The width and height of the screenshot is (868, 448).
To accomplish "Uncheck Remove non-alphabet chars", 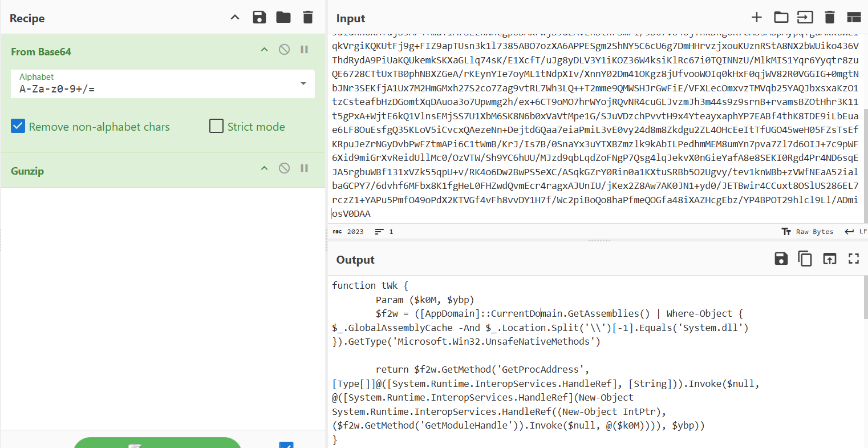I will [18, 126].
